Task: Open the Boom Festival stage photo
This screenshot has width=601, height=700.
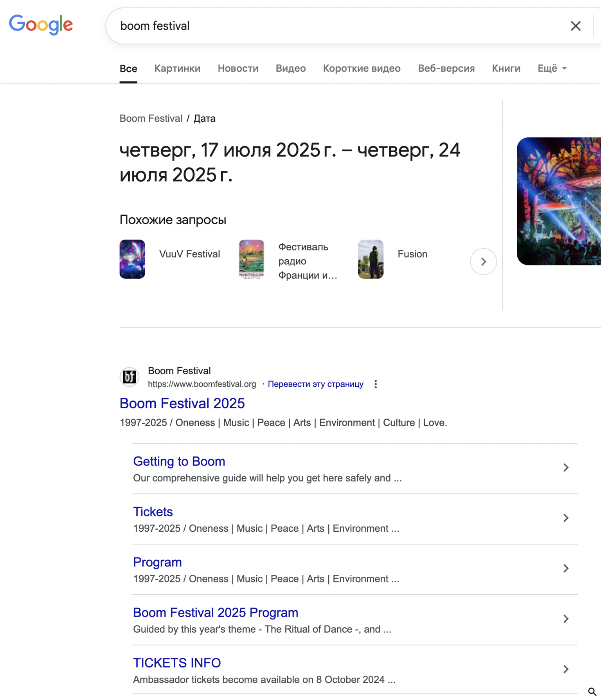Action: (x=559, y=201)
